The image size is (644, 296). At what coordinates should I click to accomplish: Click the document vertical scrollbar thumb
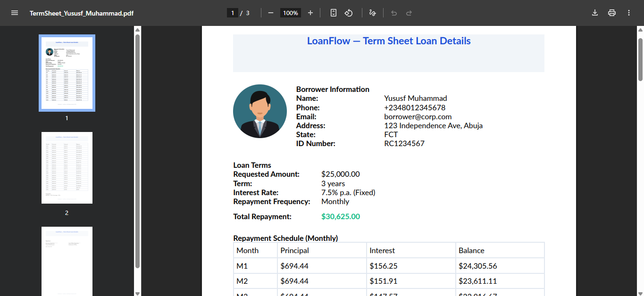pyautogui.click(x=640, y=59)
